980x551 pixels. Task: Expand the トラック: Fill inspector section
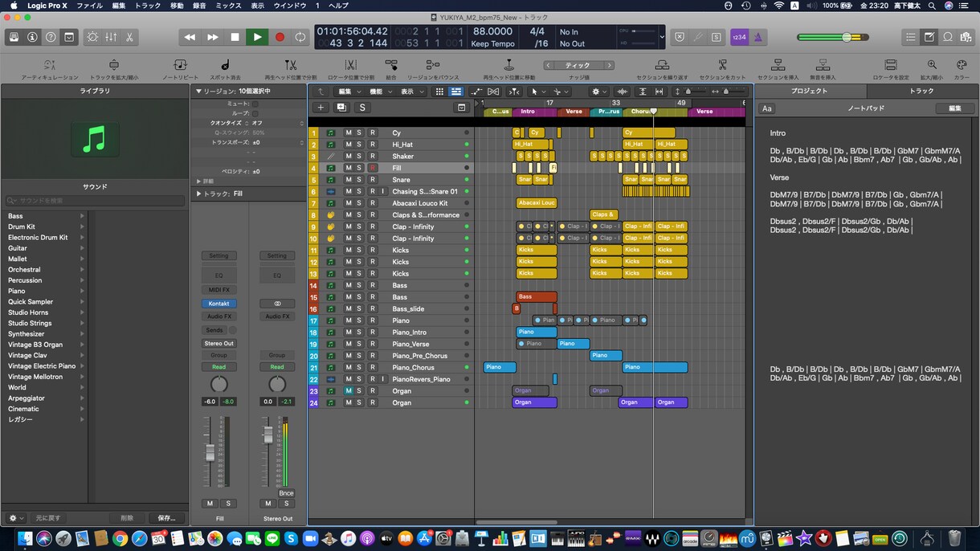(x=198, y=194)
